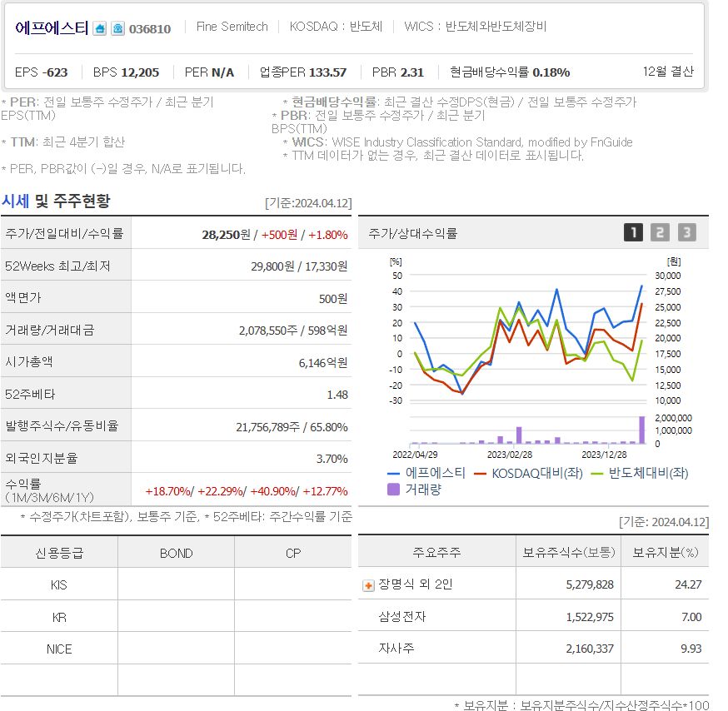The image size is (728, 711).
Task: Switch to chart tab 2
Action: 661,232
